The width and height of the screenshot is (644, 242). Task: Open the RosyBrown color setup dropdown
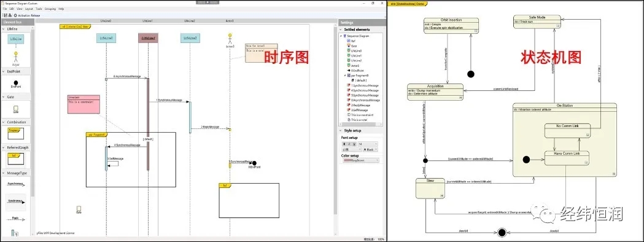(x=360, y=161)
